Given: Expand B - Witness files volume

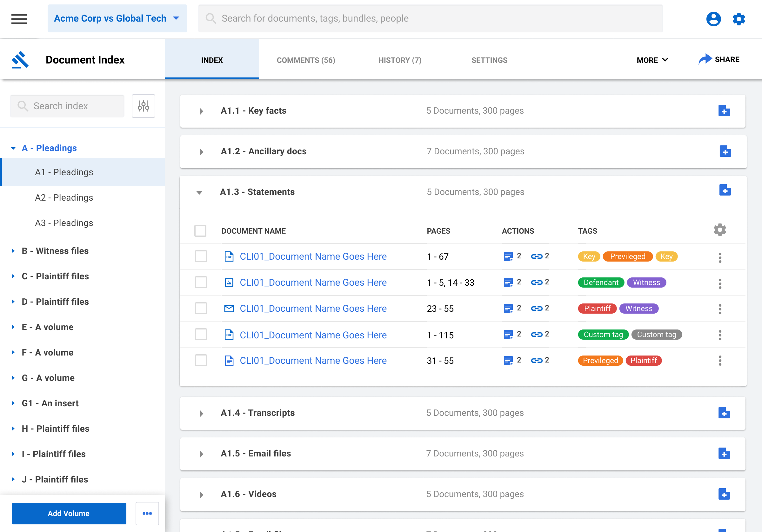Looking at the screenshot, I should pyautogui.click(x=13, y=251).
